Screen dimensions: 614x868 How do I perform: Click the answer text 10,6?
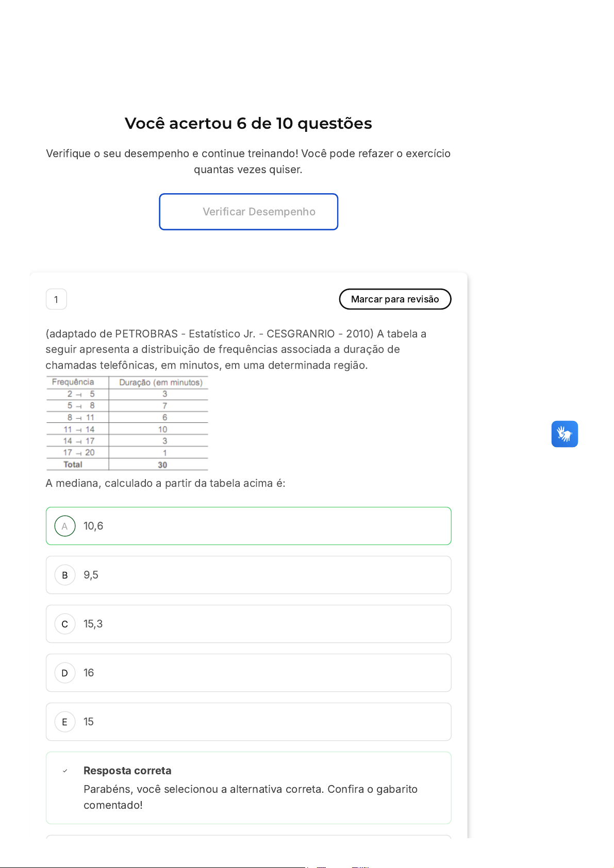click(x=93, y=526)
